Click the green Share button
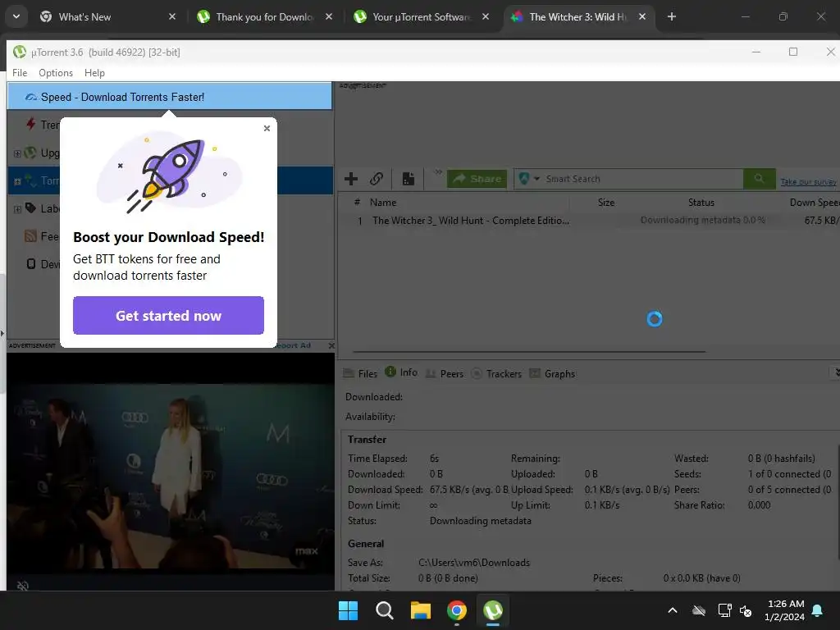The height and width of the screenshot is (630, 840). [477, 179]
